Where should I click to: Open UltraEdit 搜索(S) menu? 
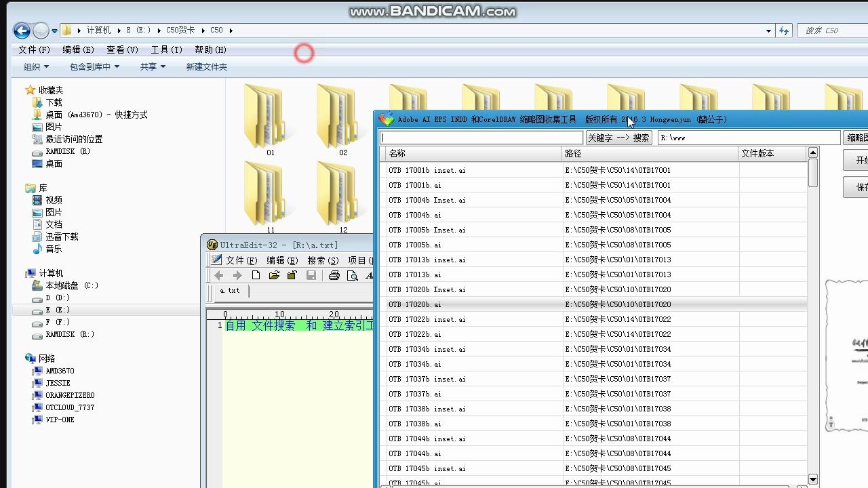[323, 260]
